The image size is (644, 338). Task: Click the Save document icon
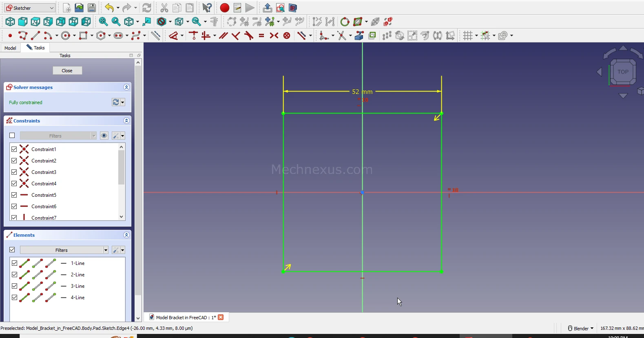click(x=92, y=8)
